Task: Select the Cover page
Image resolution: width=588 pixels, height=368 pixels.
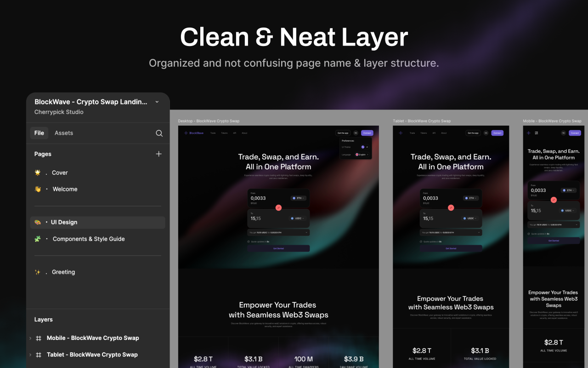Action: 60,173
